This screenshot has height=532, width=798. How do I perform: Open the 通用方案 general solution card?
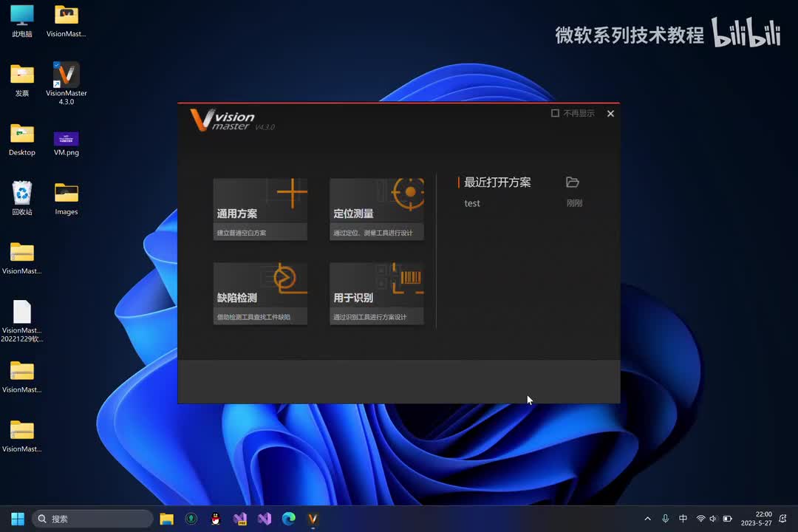260,209
